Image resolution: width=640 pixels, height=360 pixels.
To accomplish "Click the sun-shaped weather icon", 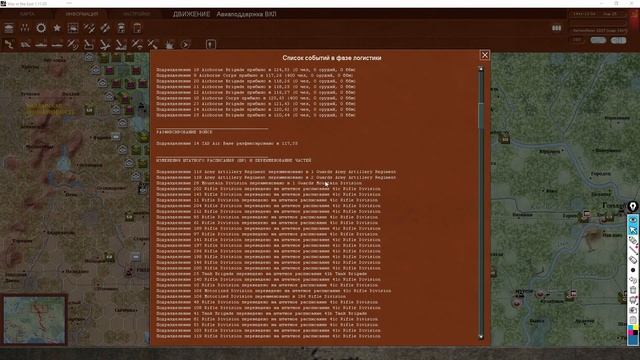I will [41, 28].
